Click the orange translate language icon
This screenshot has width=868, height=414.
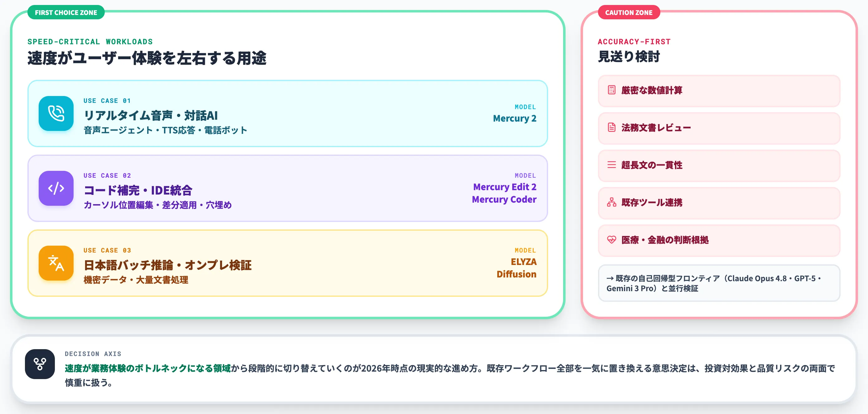(56, 263)
